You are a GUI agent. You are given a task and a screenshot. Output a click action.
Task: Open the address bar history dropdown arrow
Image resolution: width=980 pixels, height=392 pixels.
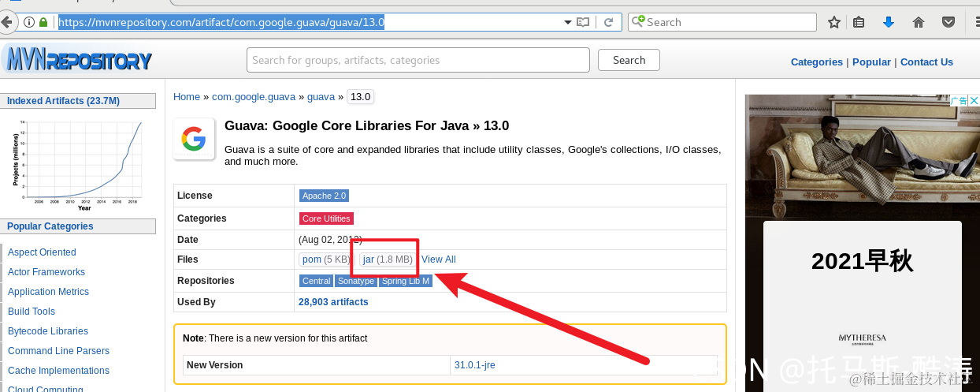(567, 22)
